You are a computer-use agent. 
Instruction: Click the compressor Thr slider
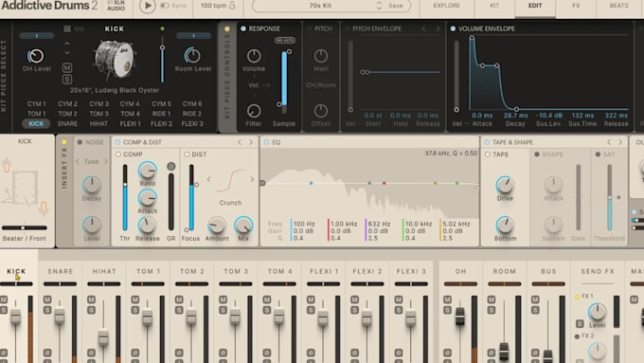click(125, 198)
